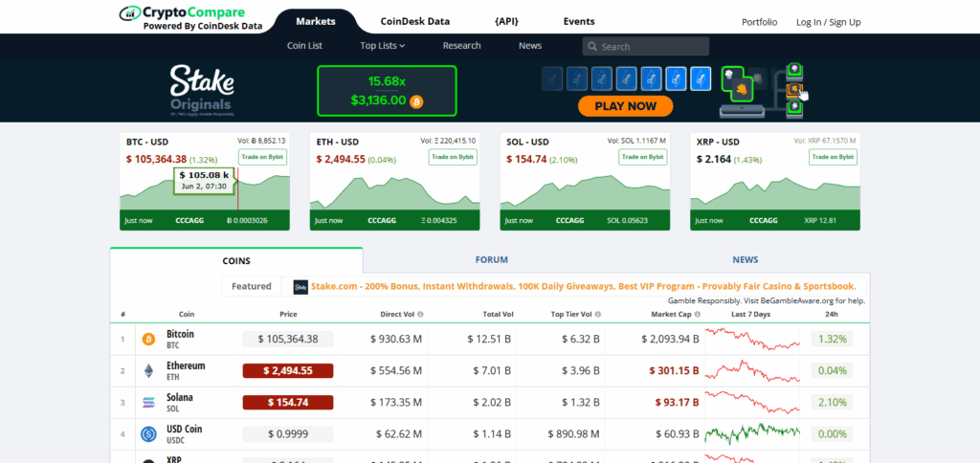
Task: Click Bitcoin direct volume $ 930.63 M
Action: point(395,340)
